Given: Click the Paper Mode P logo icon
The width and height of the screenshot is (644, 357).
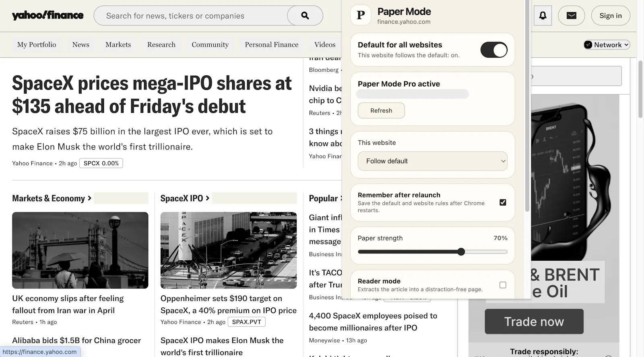Looking at the screenshot, I should coord(361,15).
